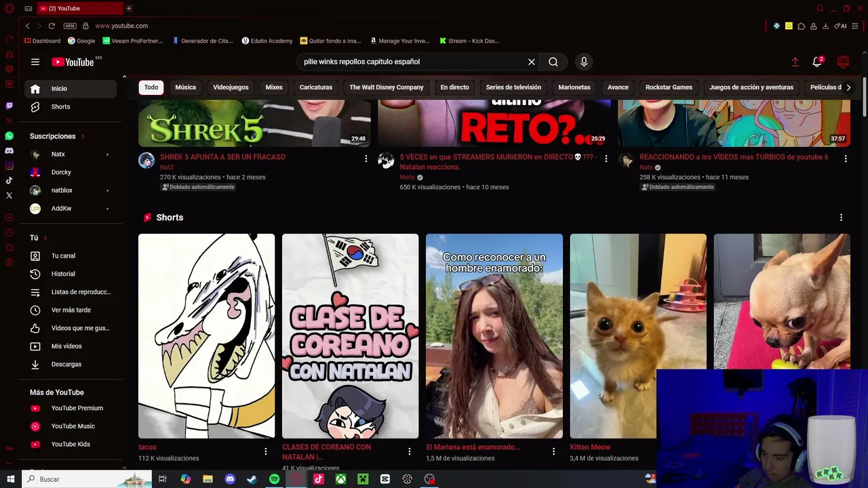Open Steam from the taskbar
Image resolution: width=868 pixels, height=488 pixels.
252,479
